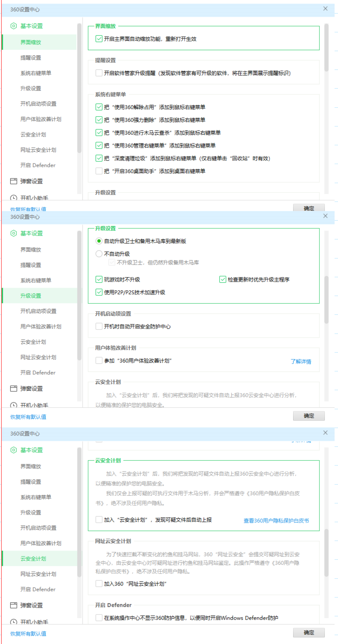Click 恢复所有默认值 in the 云安全计划 window

click(x=28, y=634)
